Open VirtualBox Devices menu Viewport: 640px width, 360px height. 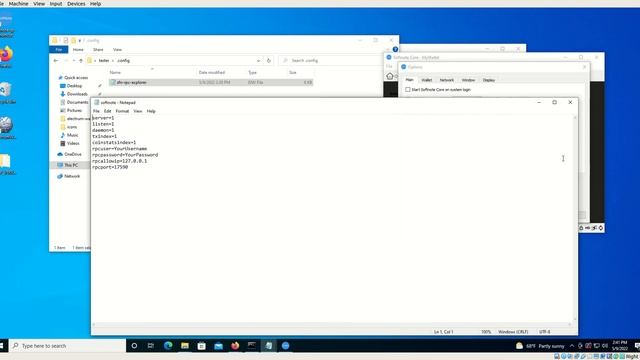pos(76,3)
